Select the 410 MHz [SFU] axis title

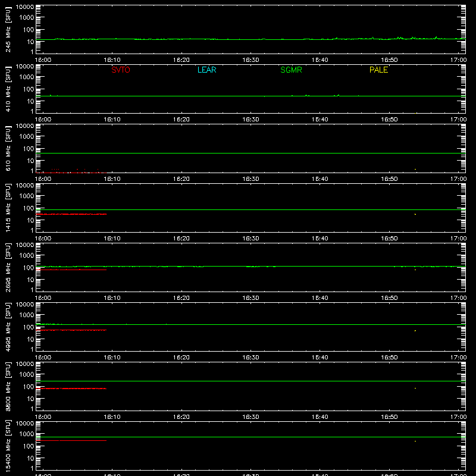[8, 89]
